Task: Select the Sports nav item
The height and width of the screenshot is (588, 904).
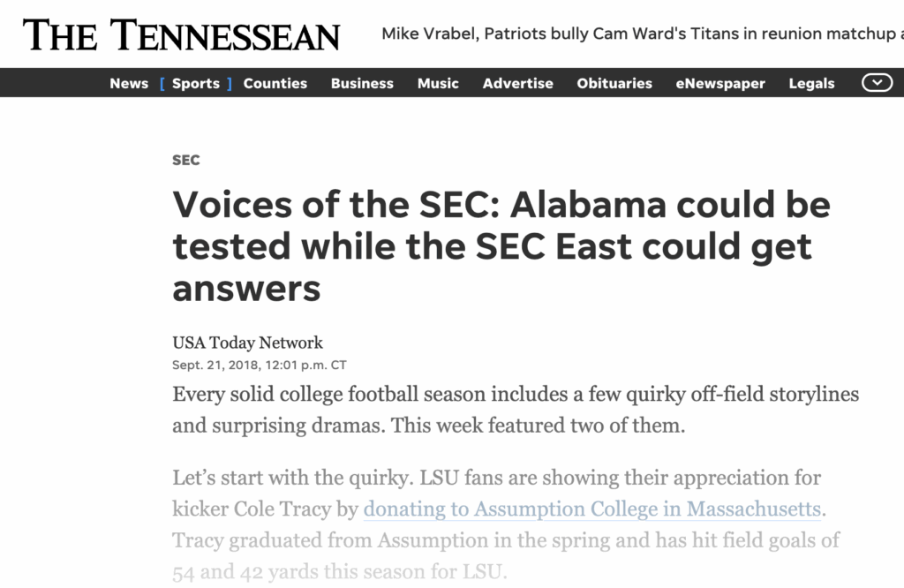Action: tap(196, 84)
